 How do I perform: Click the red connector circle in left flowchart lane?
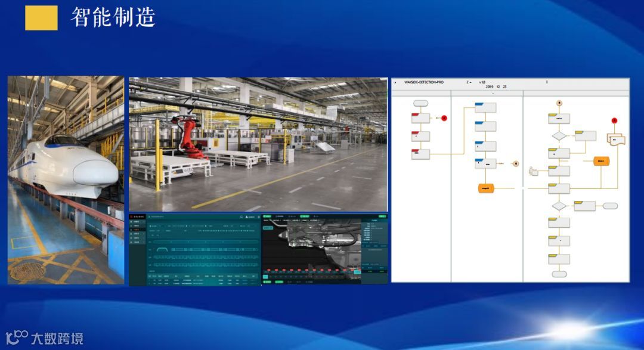444,118
